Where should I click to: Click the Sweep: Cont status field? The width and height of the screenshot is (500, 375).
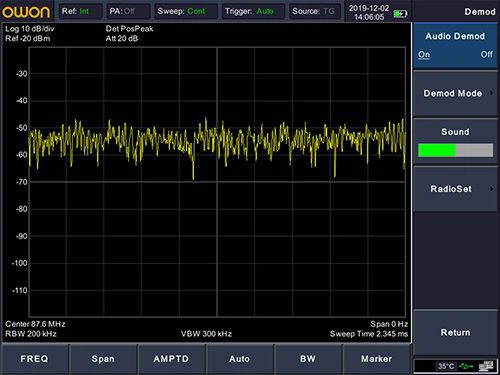[x=186, y=11]
